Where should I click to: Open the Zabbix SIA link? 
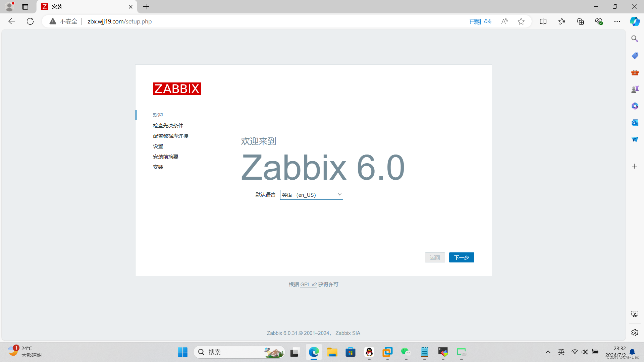347,333
